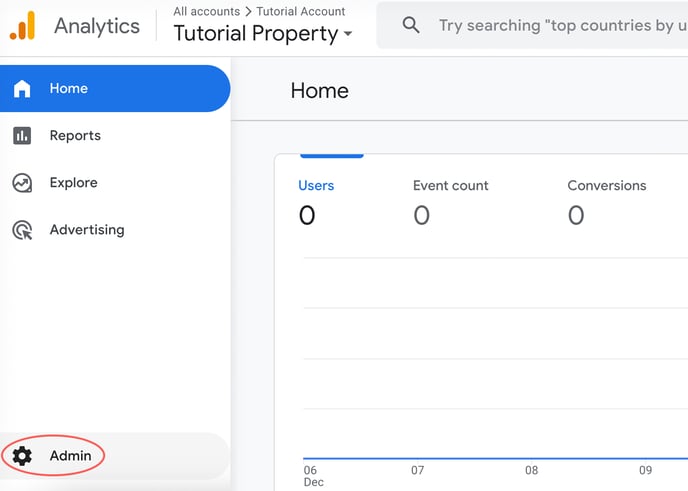Click the search magnifier icon
688x491 pixels.
point(411,25)
